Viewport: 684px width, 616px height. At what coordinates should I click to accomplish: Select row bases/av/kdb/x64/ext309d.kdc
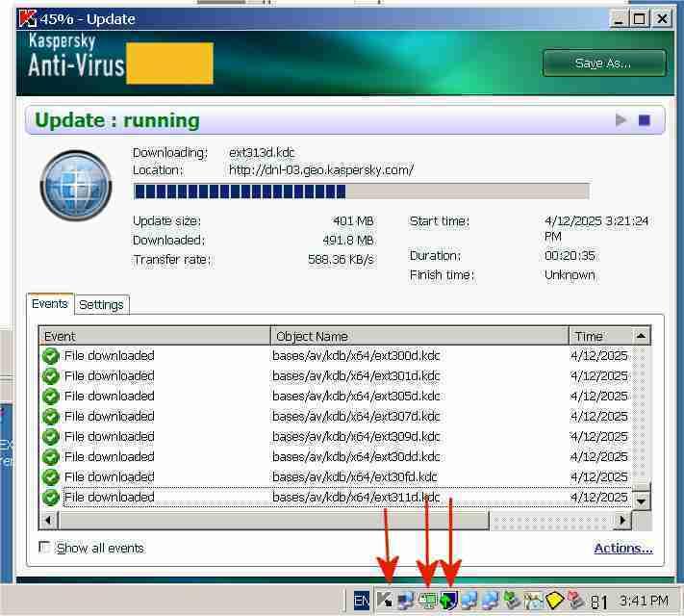(x=335, y=437)
